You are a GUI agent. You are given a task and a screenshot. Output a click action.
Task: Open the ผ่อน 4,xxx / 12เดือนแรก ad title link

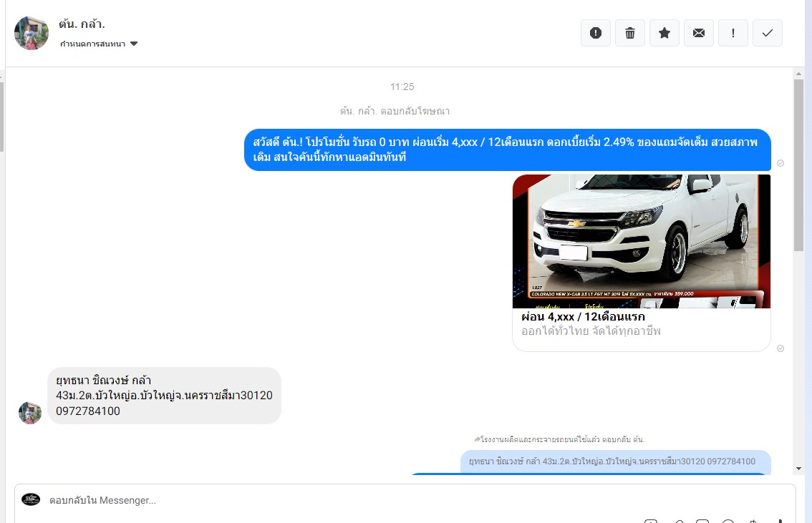583,316
